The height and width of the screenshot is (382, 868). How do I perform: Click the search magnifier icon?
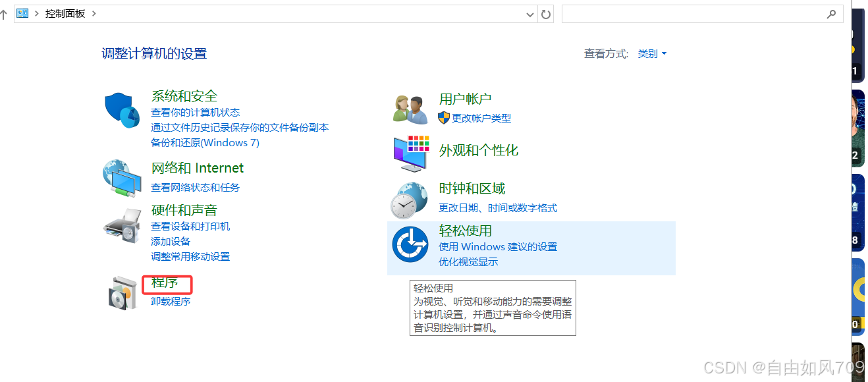click(x=831, y=14)
